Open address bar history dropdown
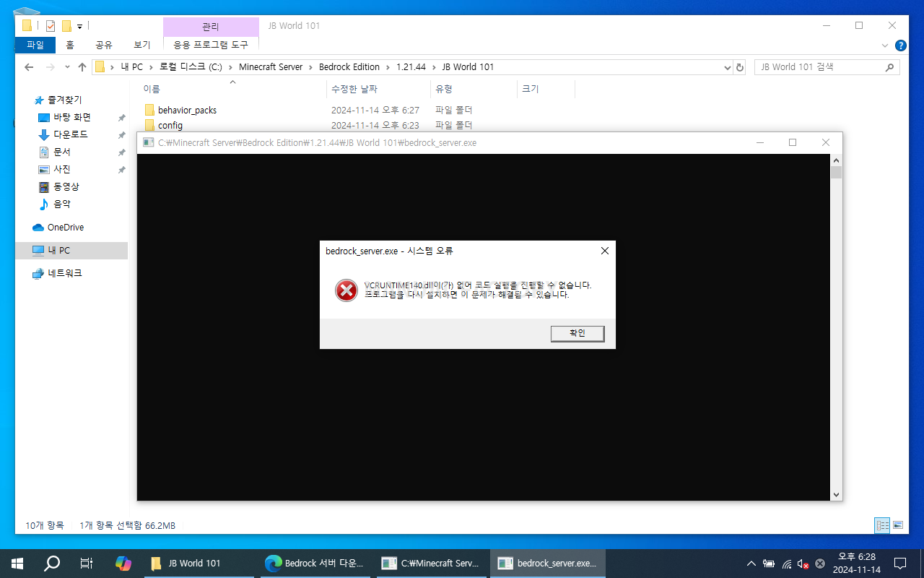This screenshot has width=924, height=578. [x=727, y=67]
